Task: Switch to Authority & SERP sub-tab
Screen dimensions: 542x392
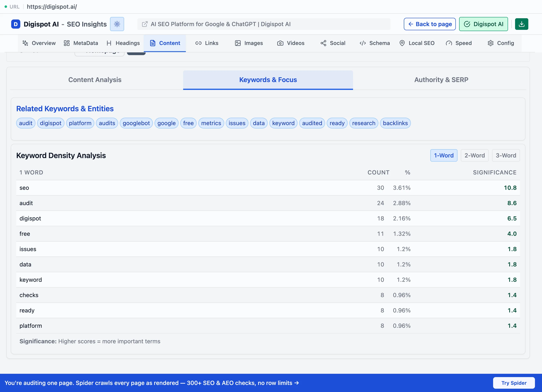Action: point(441,80)
